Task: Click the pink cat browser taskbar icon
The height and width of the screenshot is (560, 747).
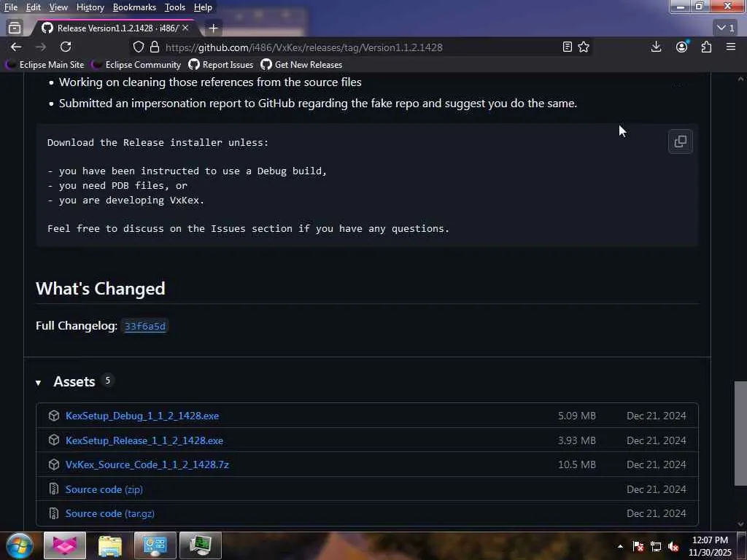Action: (x=65, y=545)
